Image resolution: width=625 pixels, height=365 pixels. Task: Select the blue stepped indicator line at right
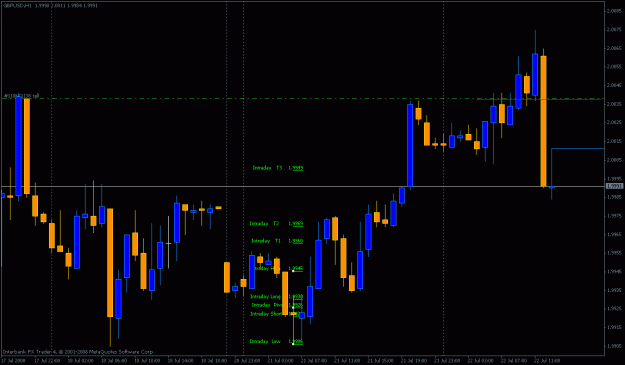click(x=578, y=149)
